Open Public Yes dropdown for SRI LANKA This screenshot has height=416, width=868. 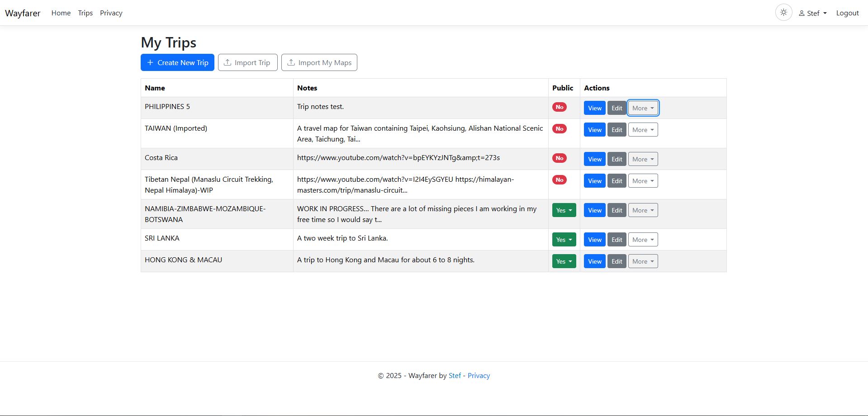[564, 240]
